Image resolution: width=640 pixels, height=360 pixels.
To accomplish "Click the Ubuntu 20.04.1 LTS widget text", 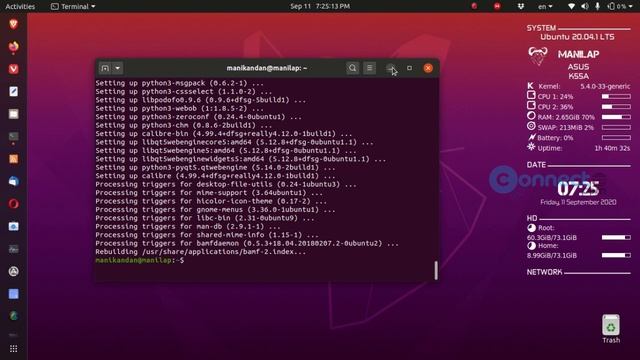I will (577, 37).
